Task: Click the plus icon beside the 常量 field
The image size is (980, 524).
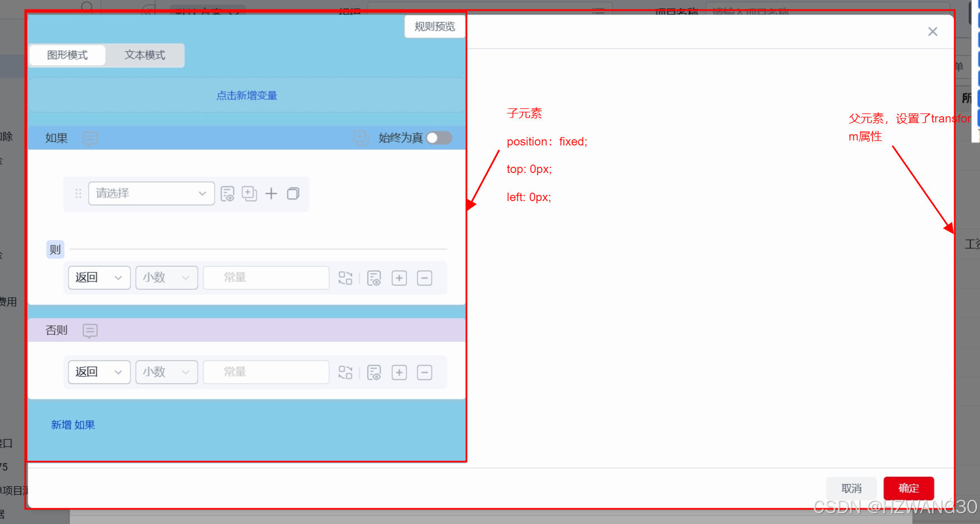Action: (399, 277)
